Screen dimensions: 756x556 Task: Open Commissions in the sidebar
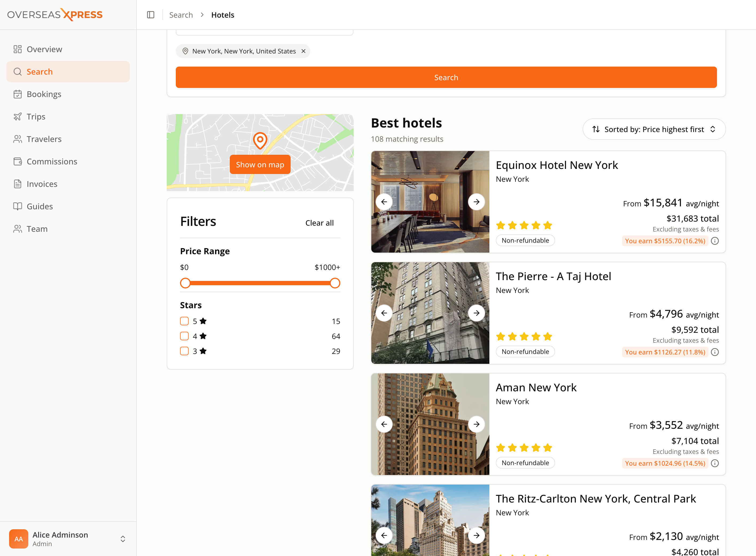coord(68,161)
